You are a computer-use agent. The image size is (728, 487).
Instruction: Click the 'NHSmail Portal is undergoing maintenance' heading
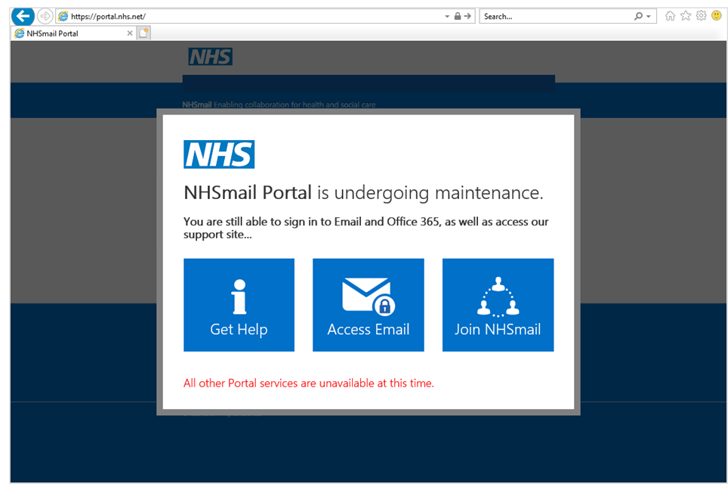pos(363,193)
